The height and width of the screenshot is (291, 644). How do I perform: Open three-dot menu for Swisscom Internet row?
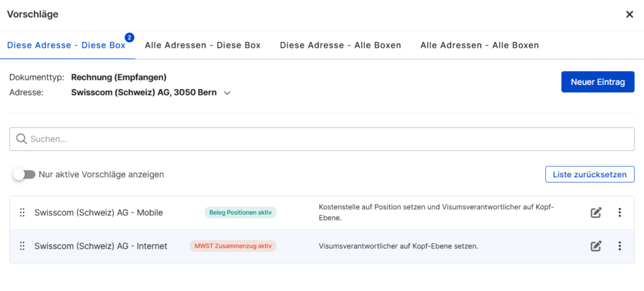[619, 246]
